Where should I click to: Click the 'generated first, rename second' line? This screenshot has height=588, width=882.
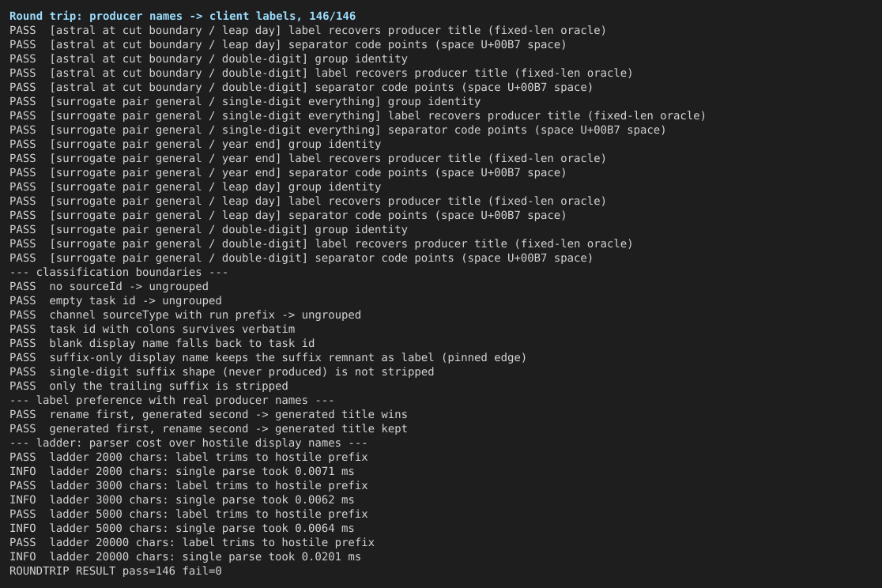208,429
